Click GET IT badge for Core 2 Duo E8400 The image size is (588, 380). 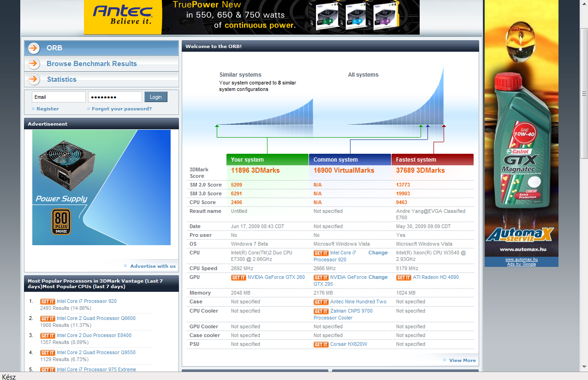click(48, 336)
